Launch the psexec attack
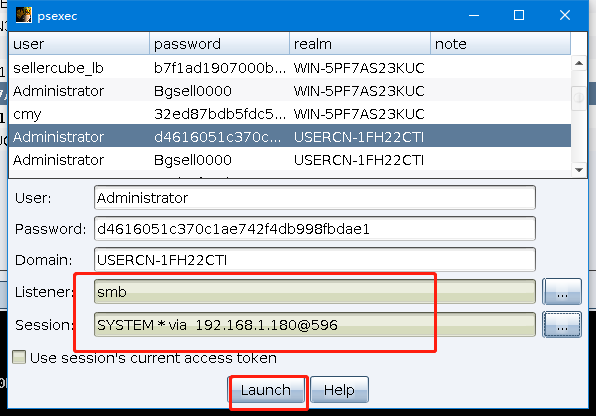This screenshot has height=416, width=596. click(266, 390)
